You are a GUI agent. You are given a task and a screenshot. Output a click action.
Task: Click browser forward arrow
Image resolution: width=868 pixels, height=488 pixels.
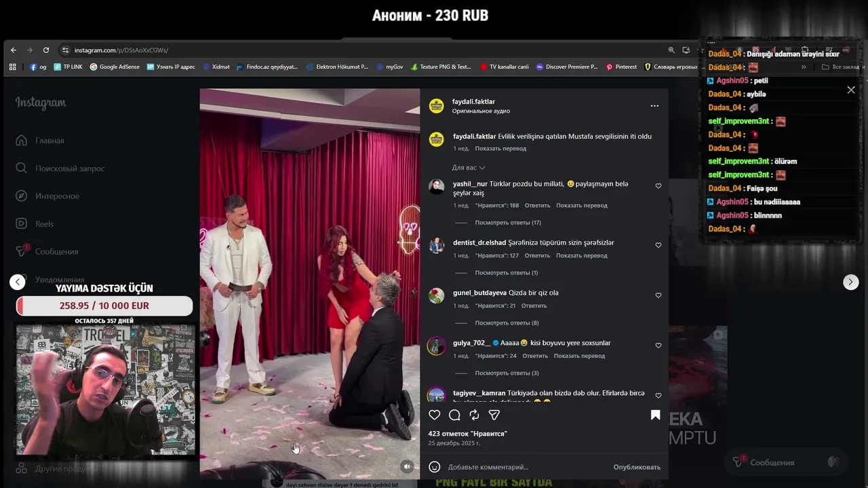(x=30, y=50)
